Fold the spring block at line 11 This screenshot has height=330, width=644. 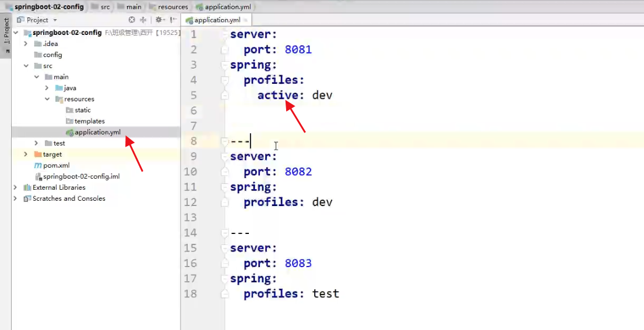[224, 187]
